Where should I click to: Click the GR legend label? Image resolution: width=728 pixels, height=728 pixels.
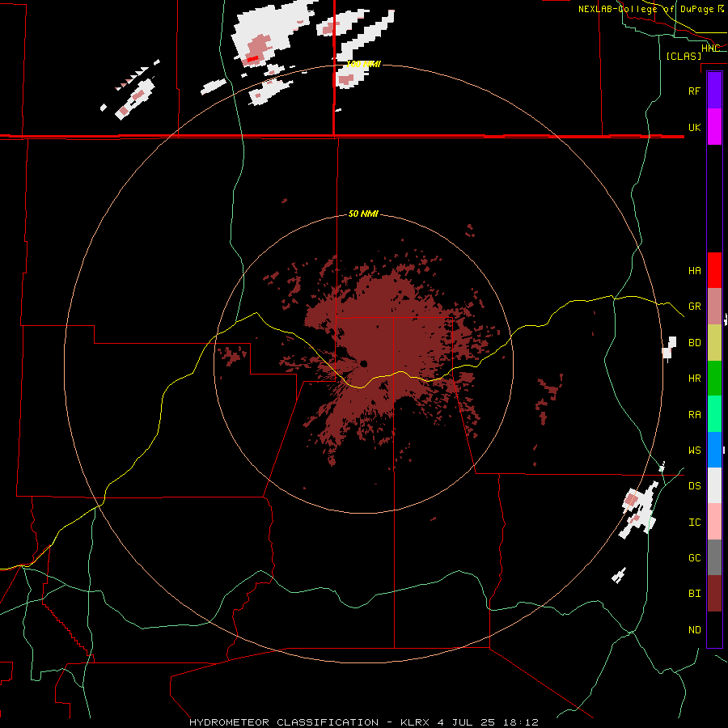click(694, 307)
